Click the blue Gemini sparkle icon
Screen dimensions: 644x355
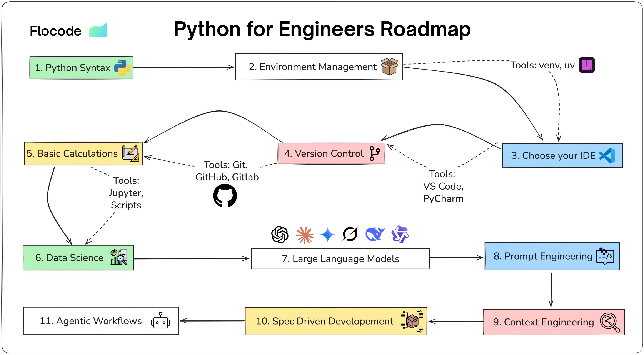[327, 235]
